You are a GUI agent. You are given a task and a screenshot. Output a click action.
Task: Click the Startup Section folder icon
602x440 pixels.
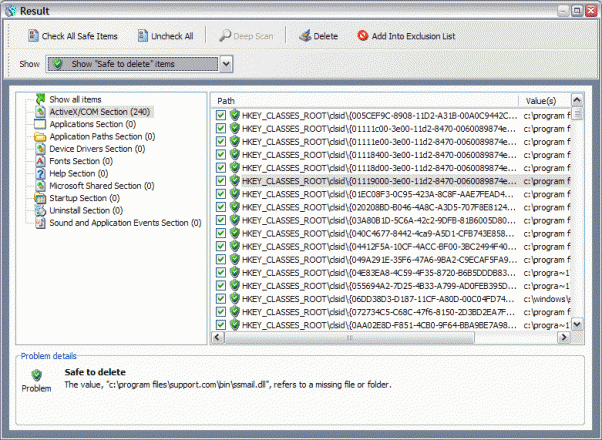(40, 198)
